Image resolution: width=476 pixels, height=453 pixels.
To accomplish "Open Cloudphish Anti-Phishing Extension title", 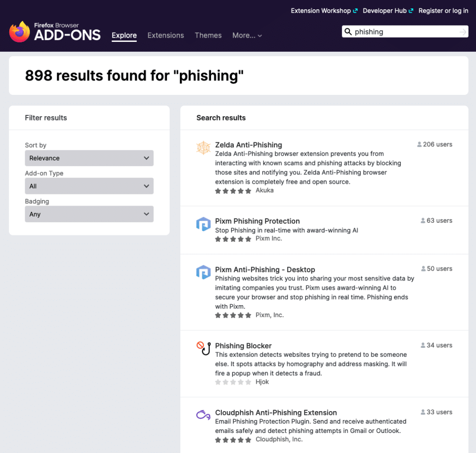I will point(276,413).
